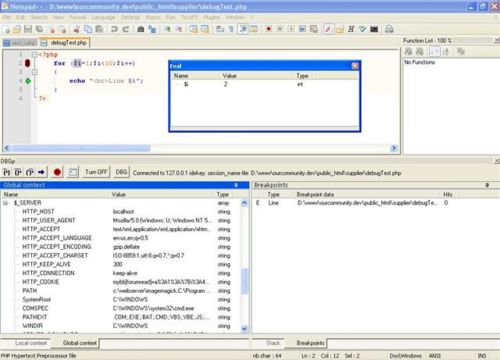Stop debugging with the red circle DBGp button

[x=57, y=172]
